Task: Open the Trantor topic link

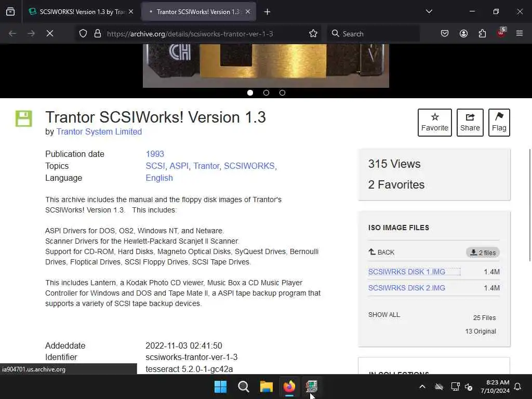Action: pyautogui.click(x=206, y=166)
